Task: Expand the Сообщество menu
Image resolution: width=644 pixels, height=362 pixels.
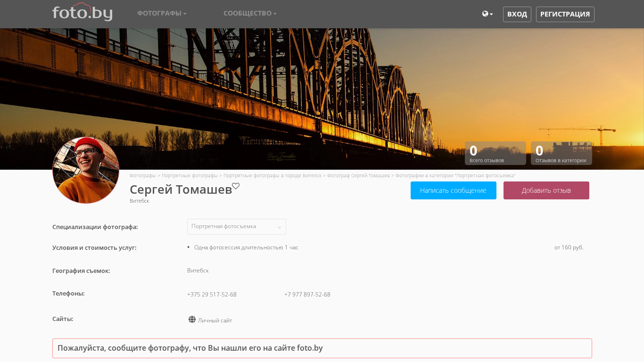Action: tap(250, 14)
